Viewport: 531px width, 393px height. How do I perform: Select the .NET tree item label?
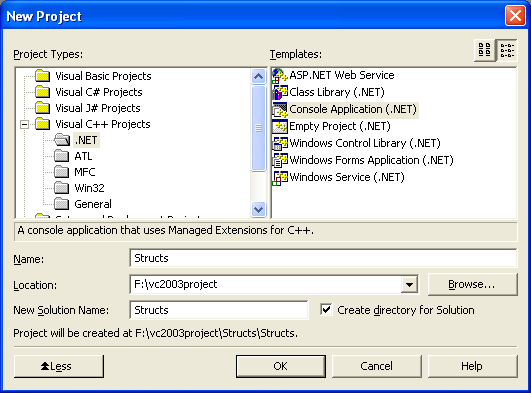(x=86, y=140)
